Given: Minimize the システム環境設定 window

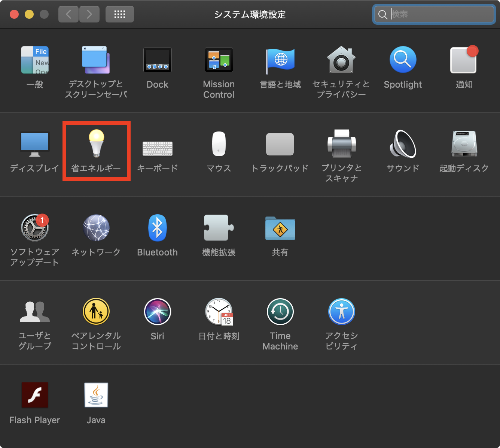Looking at the screenshot, I should (29, 14).
